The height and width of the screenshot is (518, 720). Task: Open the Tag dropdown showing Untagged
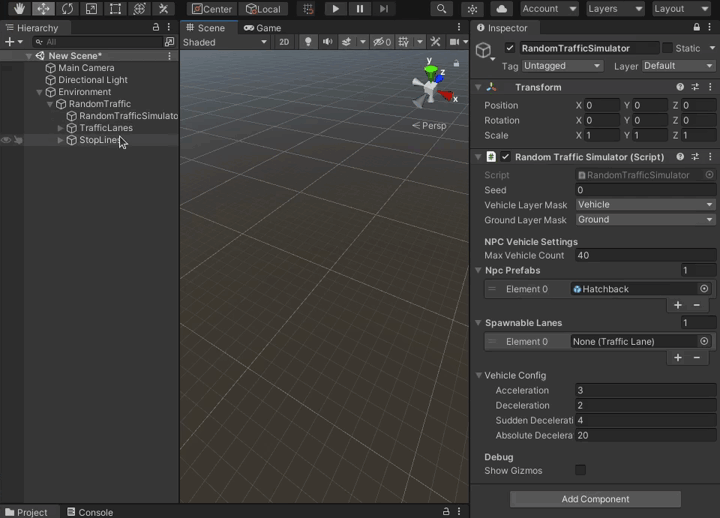(562, 66)
